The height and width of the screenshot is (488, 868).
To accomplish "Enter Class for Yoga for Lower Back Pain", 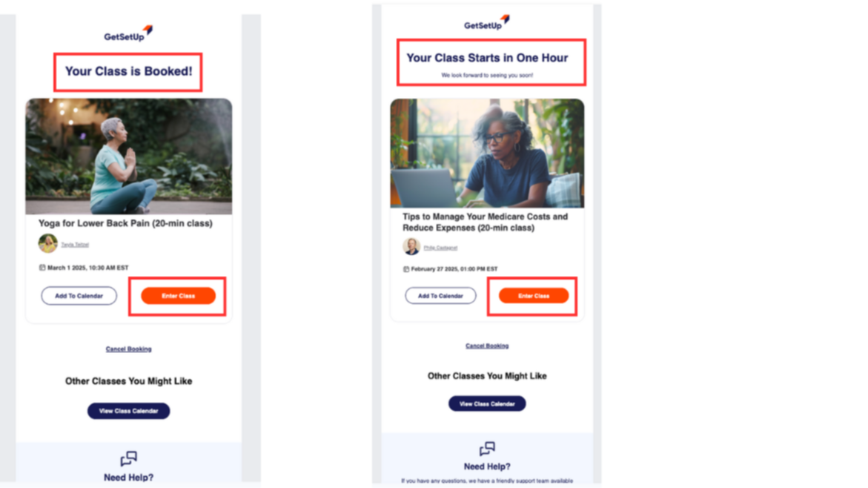I will (x=178, y=296).
